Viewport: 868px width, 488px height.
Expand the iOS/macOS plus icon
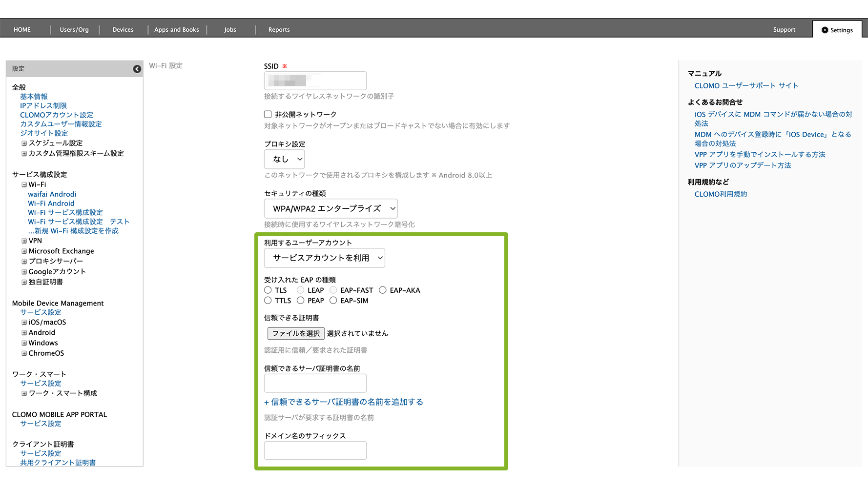pos(24,323)
